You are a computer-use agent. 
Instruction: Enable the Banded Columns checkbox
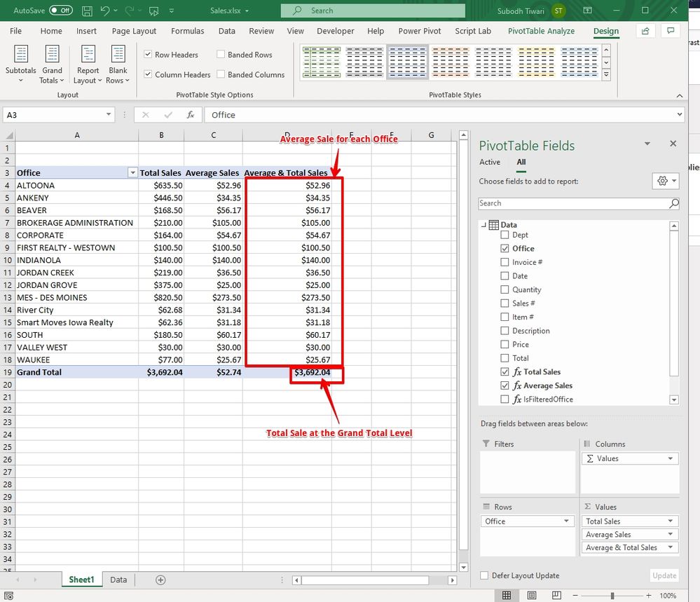tap(221, 74)
